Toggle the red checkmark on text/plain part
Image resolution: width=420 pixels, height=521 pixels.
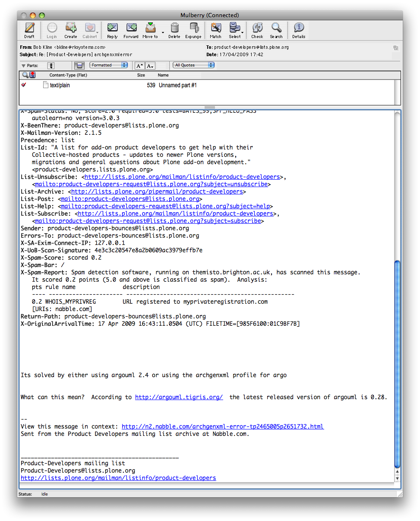24,85
